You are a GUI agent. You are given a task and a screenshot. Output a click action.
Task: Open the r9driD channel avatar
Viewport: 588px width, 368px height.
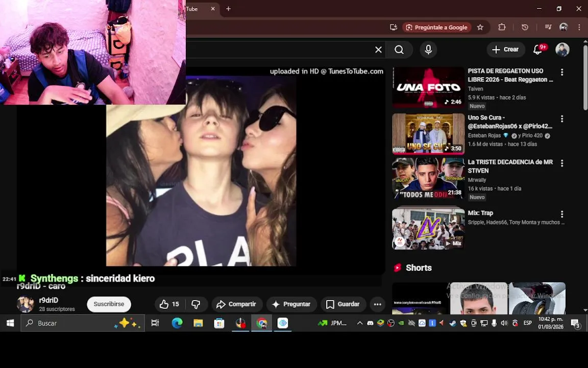[x=26, y=304]
